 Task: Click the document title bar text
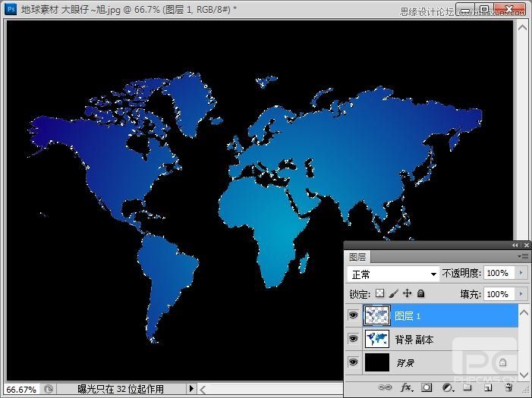tap(128, 9)
